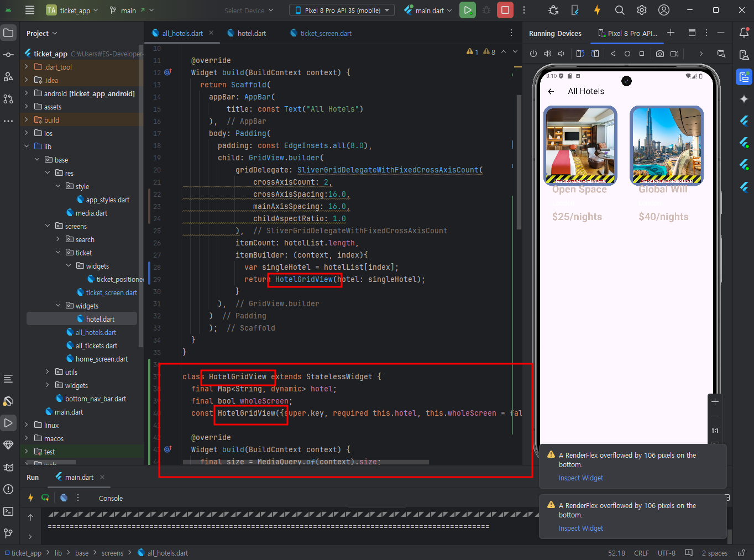Start debugging with the bug icon
This screenshot has width=754, height=560.
click(486, 10)
